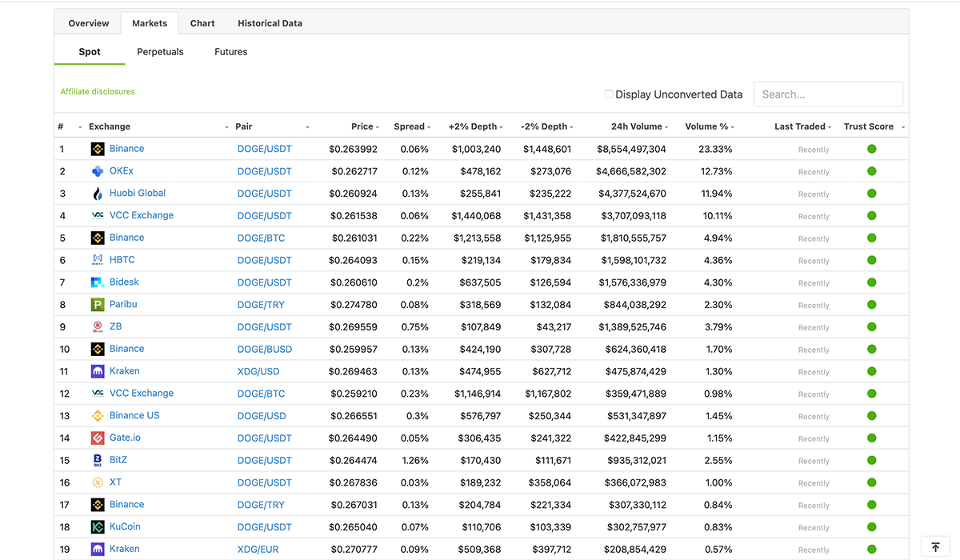Open the Gate.io exchange link
The image size is (960, 560).
(125, 438)
